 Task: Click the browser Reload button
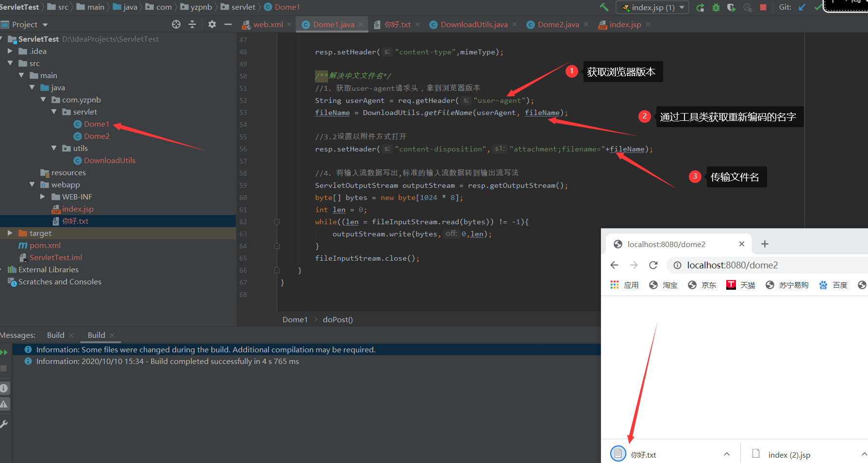[x=653, y=265]
